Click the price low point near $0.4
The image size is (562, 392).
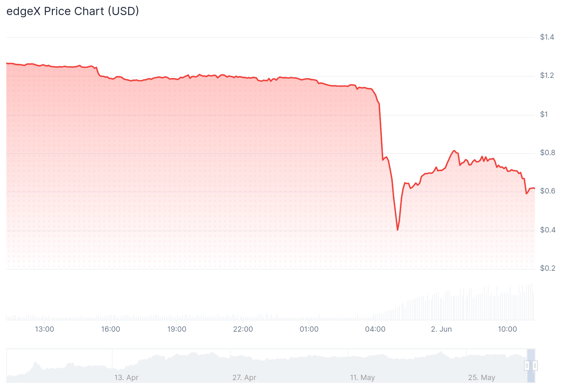click(x=398, y=230)
